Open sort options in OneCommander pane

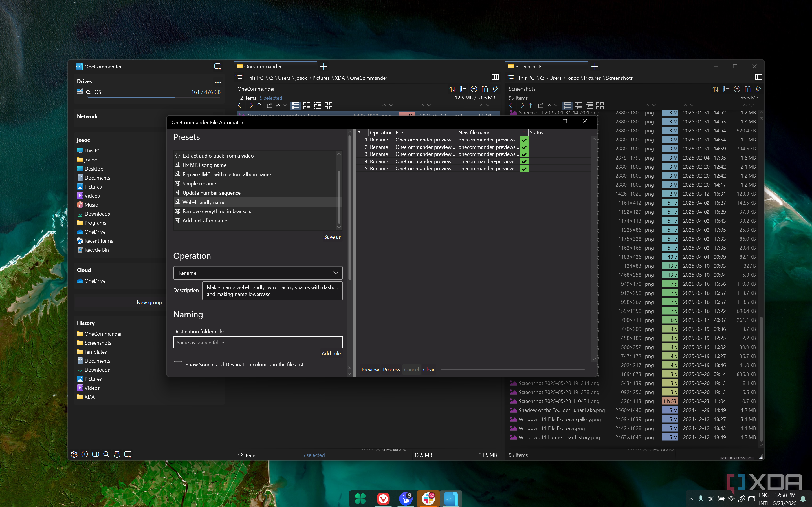(453, 89)
